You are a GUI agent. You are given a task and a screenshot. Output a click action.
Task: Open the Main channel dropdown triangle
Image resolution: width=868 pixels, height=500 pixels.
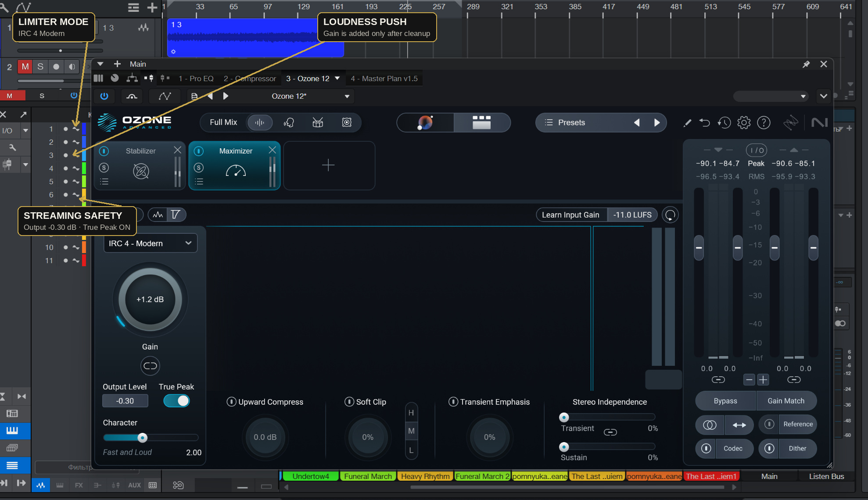coord(100,64)
